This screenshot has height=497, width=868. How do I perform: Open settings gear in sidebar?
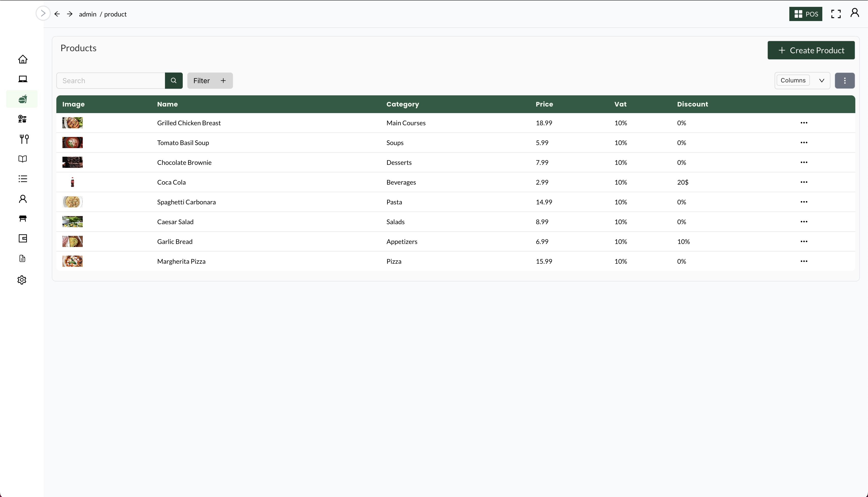[x=22, y=280]
